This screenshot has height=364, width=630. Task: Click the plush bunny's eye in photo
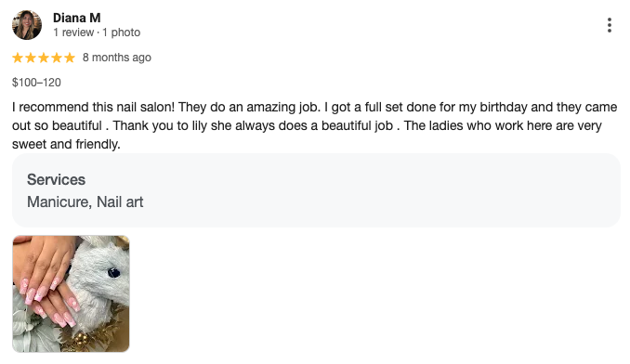point(113,273)
